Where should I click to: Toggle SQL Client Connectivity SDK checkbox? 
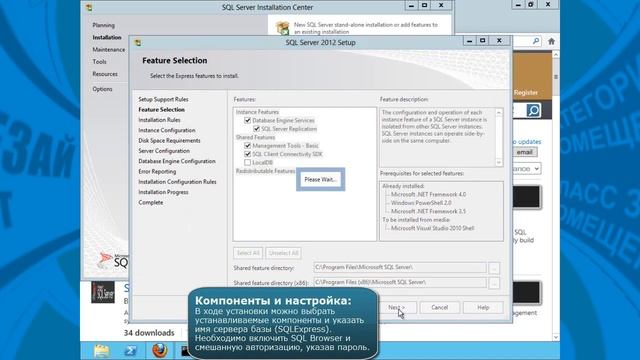[x=247, y=154]
